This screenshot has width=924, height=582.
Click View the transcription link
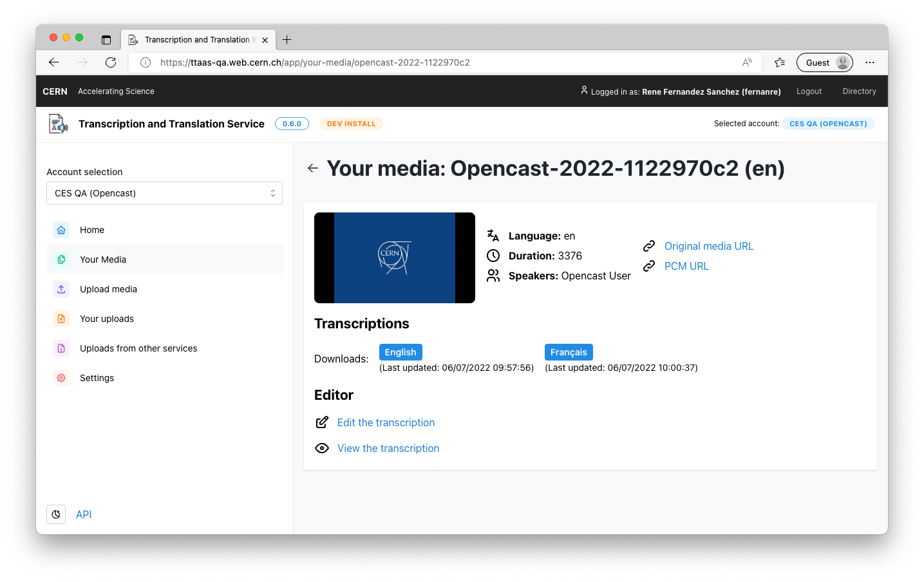tap(388, 448)
